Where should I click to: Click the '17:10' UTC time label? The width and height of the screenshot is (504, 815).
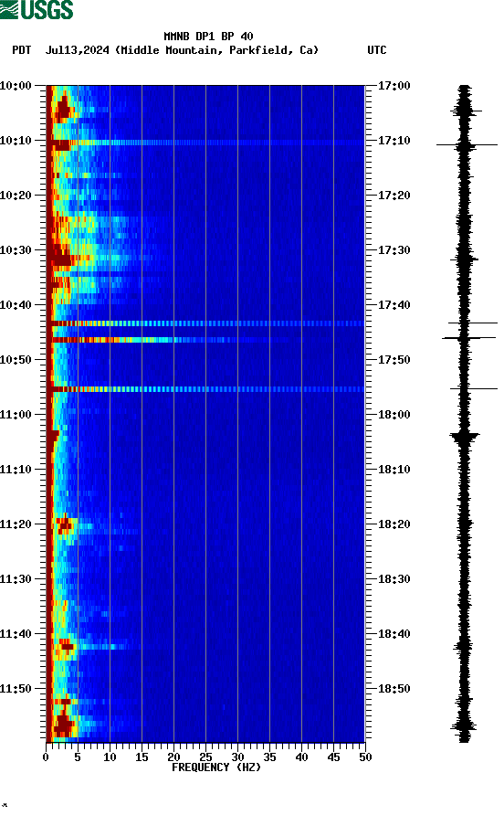point(394,141)
